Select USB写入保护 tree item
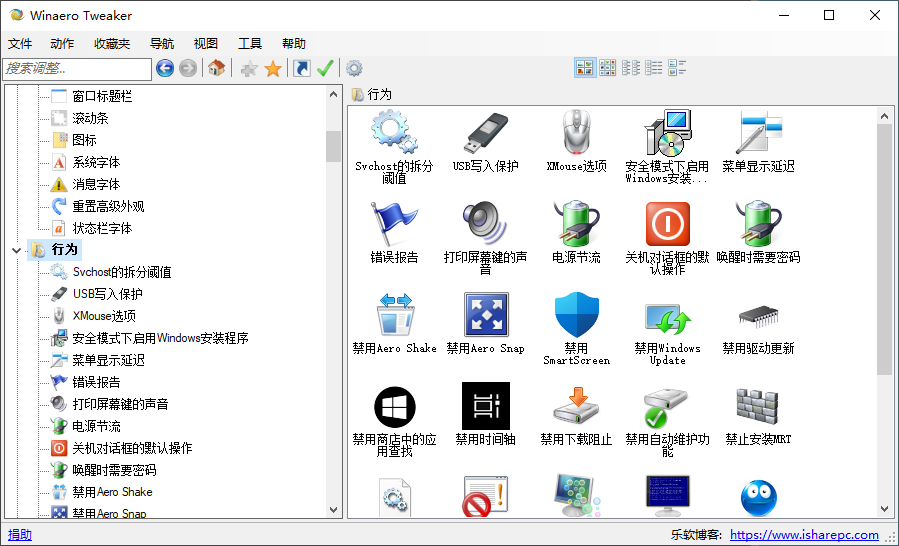Screen dimensions: 899x546 [x=108, y=294]
